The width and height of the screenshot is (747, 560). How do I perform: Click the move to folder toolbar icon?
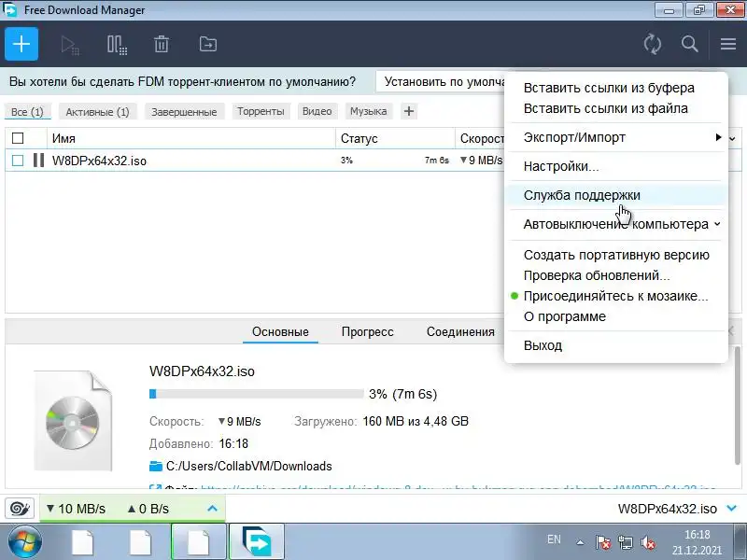(207, 44)
